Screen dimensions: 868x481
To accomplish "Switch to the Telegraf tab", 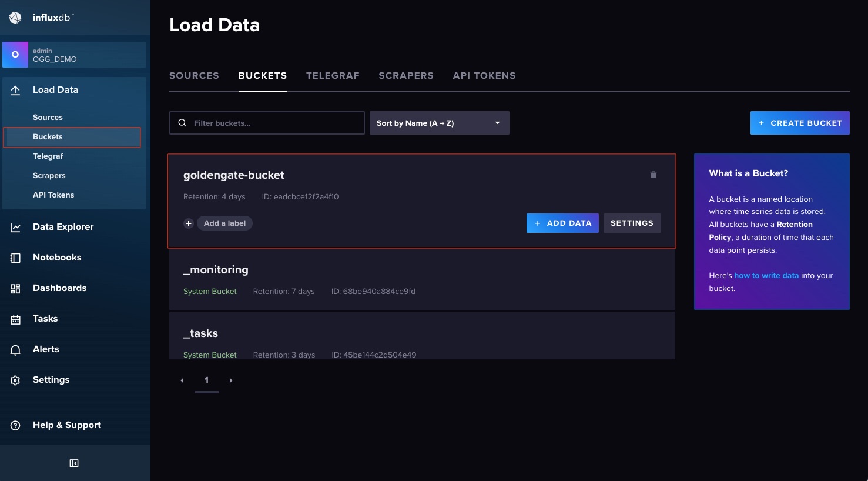I will pyautogui.click(x=333, y=76).
